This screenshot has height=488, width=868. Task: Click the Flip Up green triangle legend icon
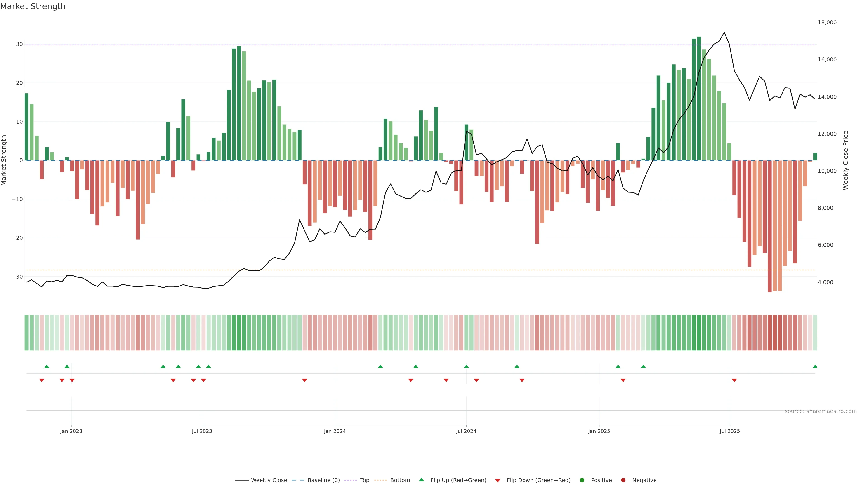pos(421,480)
